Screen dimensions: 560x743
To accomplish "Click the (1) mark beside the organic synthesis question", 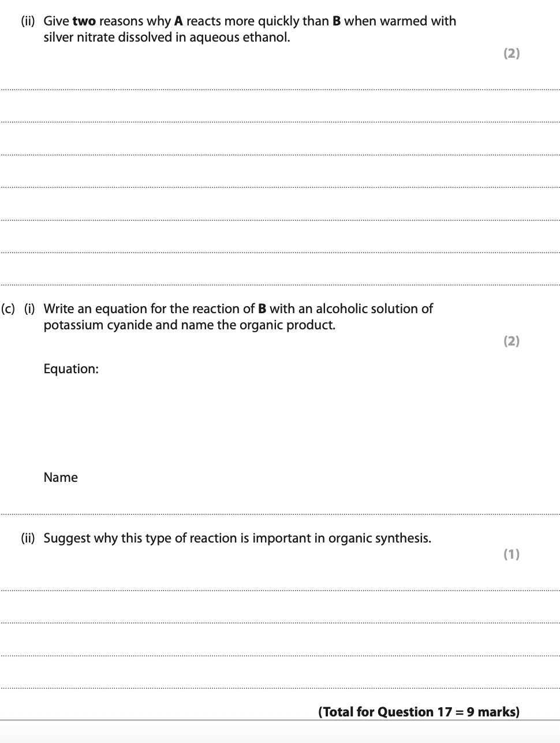I will [x=512, y=554].
